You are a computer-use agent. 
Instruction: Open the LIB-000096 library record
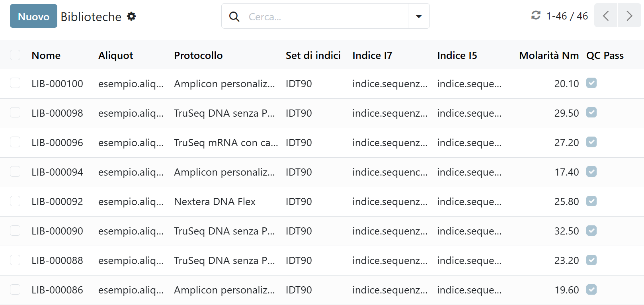click(57, 143)
